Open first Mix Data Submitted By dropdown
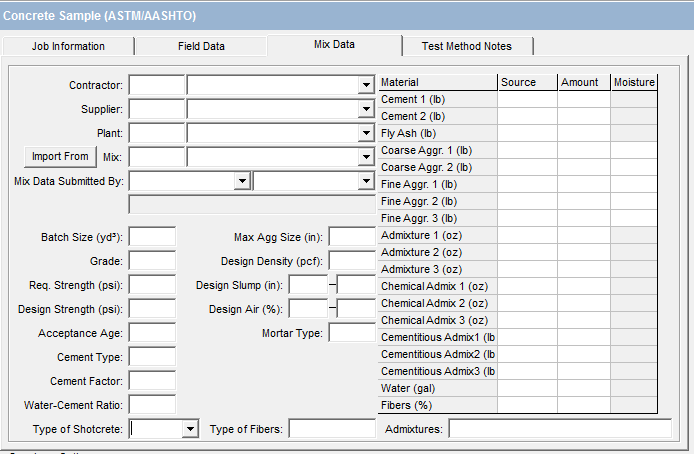Image resolution: width=694 pixels, height=454 pixels. 241,181
